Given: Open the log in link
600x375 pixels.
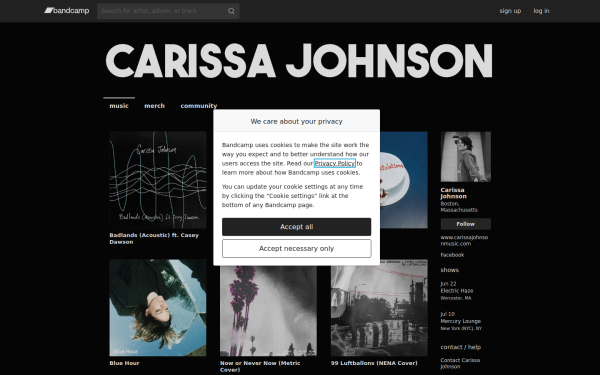Looking at the screenshot, I should pyautogui.click(x=541, y=11).
